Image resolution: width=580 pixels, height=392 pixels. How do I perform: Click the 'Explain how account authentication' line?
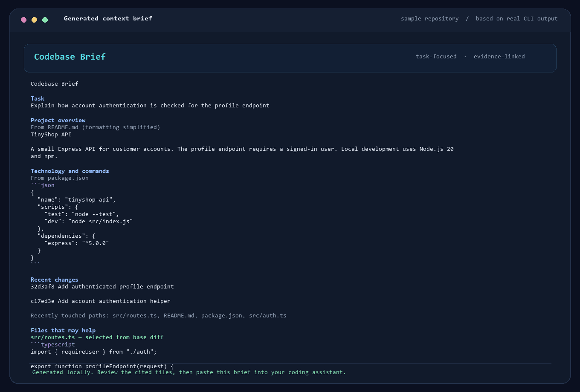coord(150,105)
